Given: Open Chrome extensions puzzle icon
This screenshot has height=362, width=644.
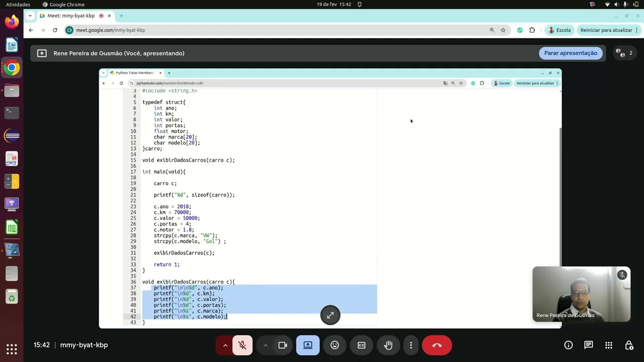Looking at the screenshot, I should click(532, 30).
